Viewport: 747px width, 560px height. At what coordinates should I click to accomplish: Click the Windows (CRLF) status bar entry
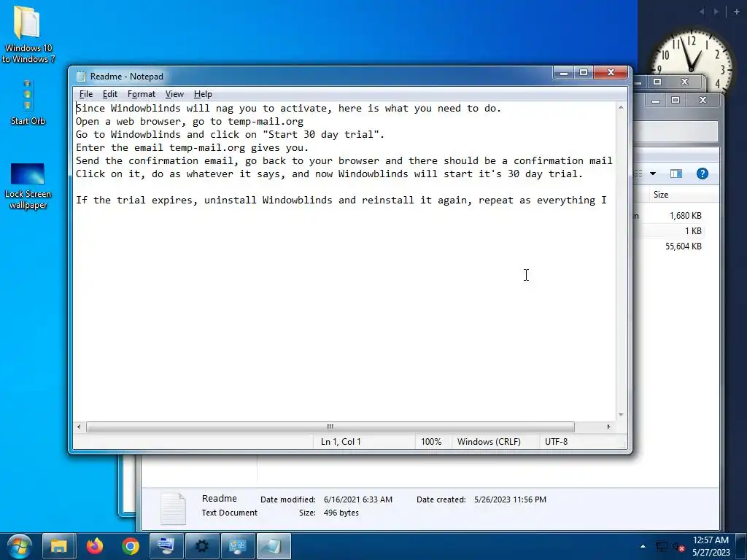[x=489, y=441]
